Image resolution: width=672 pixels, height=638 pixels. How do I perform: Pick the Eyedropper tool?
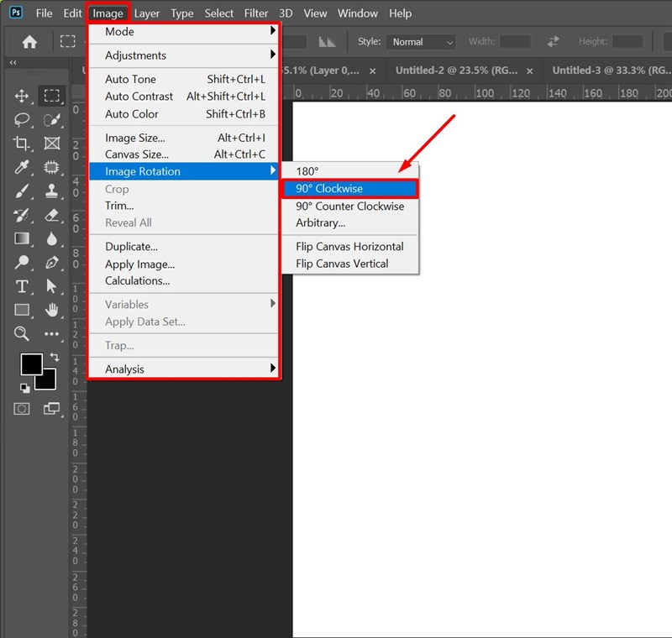pos(22,167)
